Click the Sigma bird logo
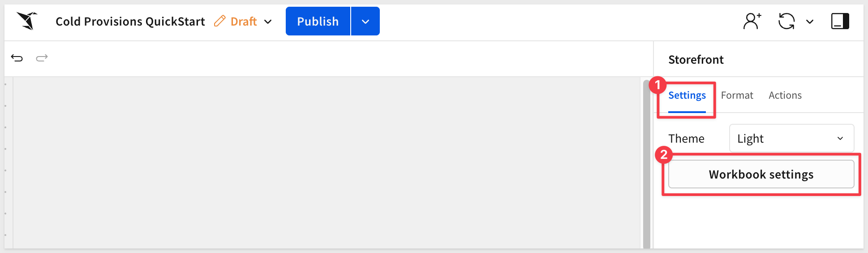Screen dimensions: 868x253 pos(27,21)
